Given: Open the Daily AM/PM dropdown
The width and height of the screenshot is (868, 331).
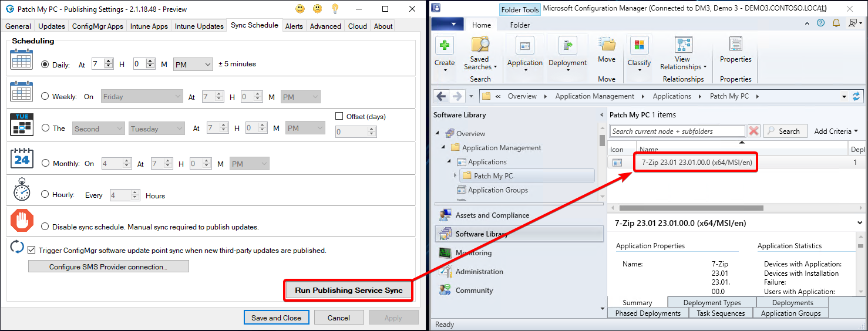Looking at the screenshot, I should tap(193, 65).
